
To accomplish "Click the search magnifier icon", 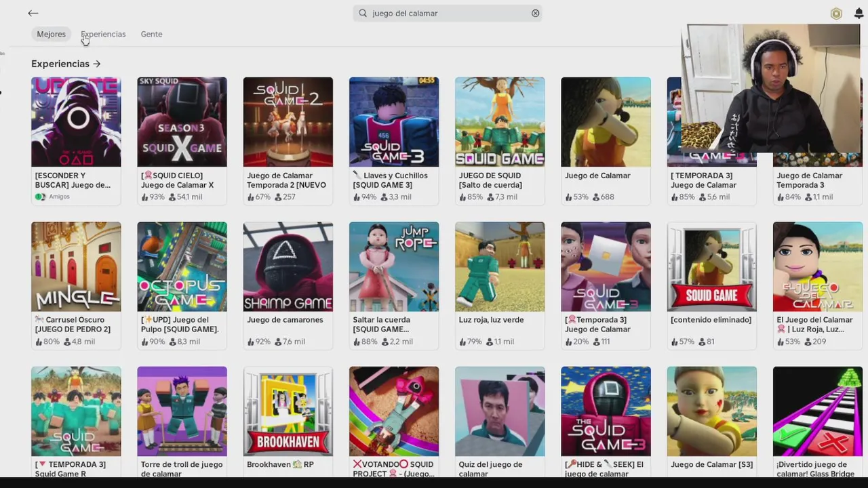I will point(363,13).
